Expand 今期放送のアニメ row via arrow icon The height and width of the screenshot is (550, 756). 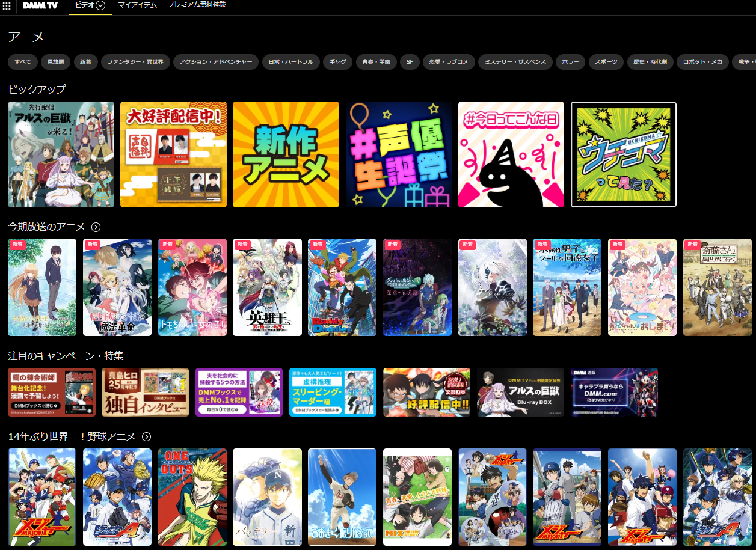(96, 227)
